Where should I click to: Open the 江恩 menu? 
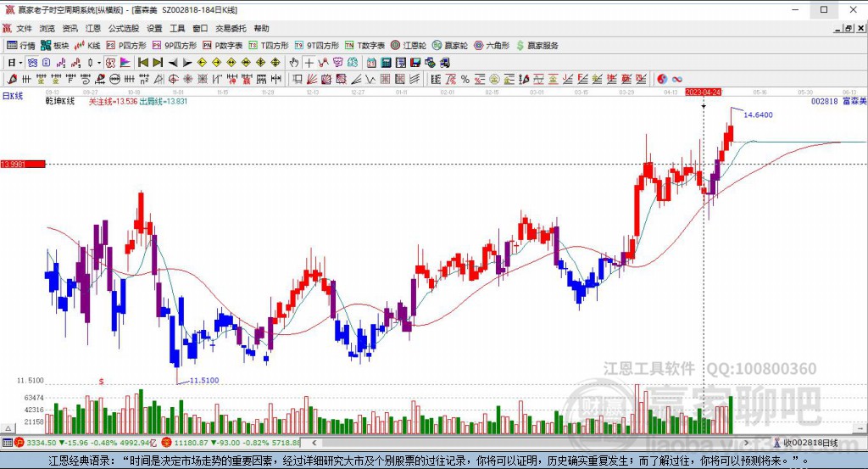[x=92, y=28]
